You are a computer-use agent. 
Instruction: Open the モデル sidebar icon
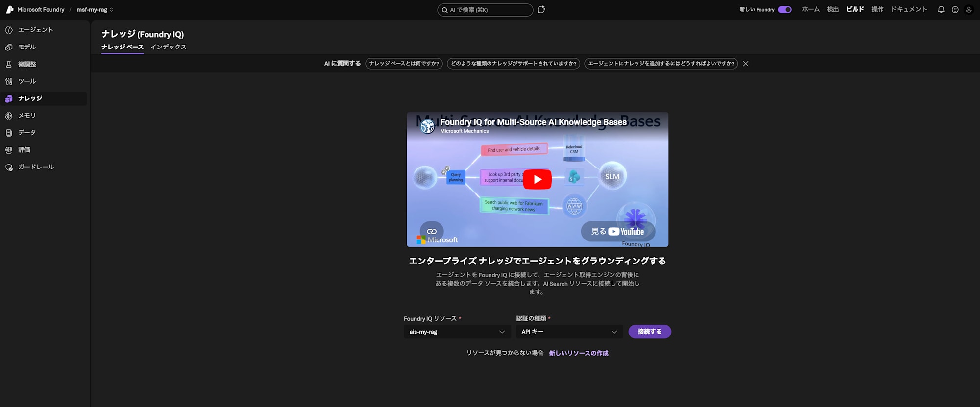click(9, 48)
